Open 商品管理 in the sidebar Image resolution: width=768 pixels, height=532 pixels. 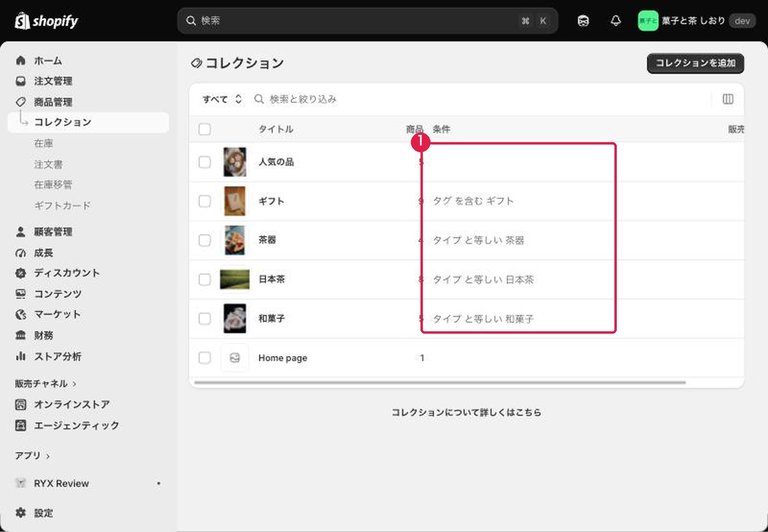tap(53, 102)
